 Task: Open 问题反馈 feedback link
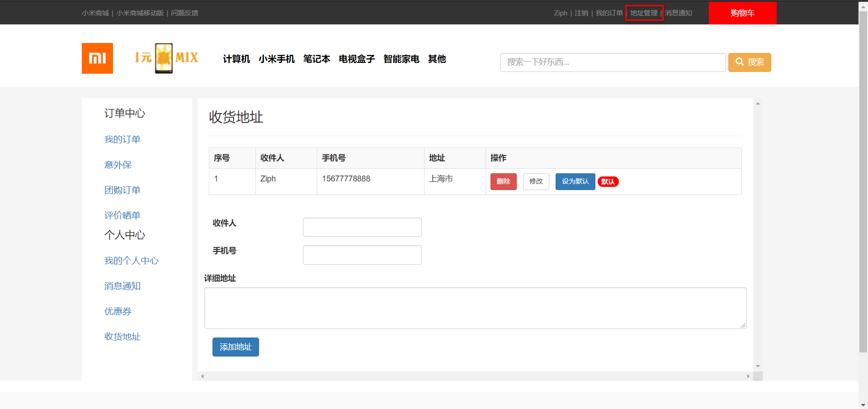click(184, 13)
